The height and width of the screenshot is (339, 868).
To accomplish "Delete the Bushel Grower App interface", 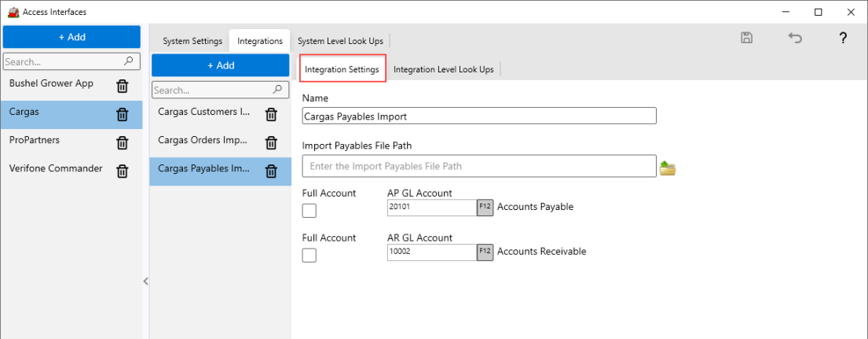I will 123,86.
